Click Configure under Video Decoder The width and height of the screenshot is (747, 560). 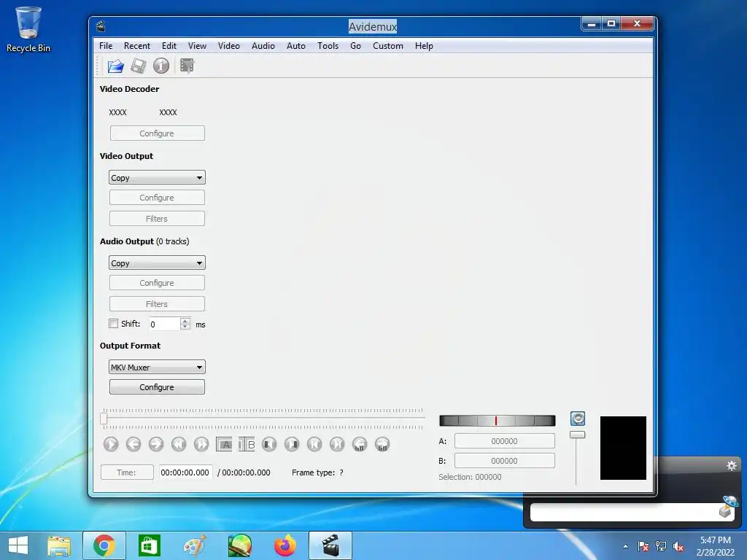[158, 133]
